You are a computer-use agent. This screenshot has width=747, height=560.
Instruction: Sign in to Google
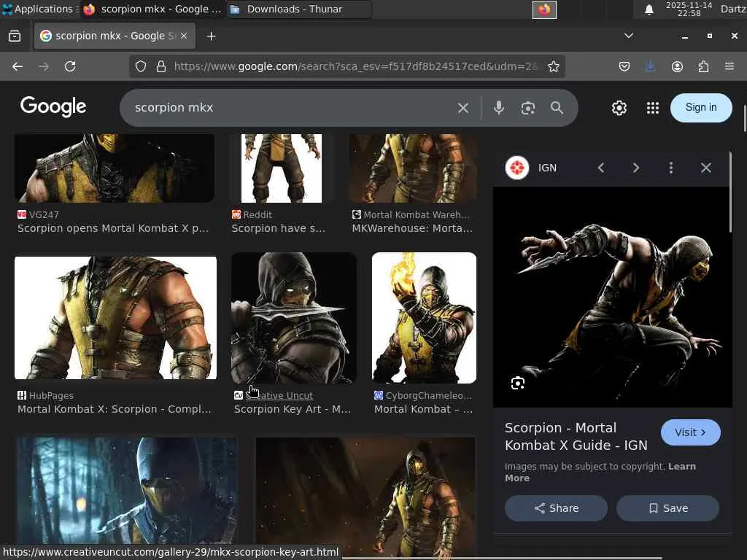[701, 108]
